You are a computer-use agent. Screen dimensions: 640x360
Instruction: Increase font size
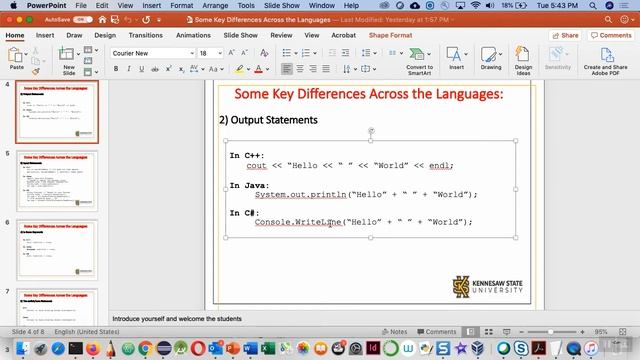click(x=231, y=53)
